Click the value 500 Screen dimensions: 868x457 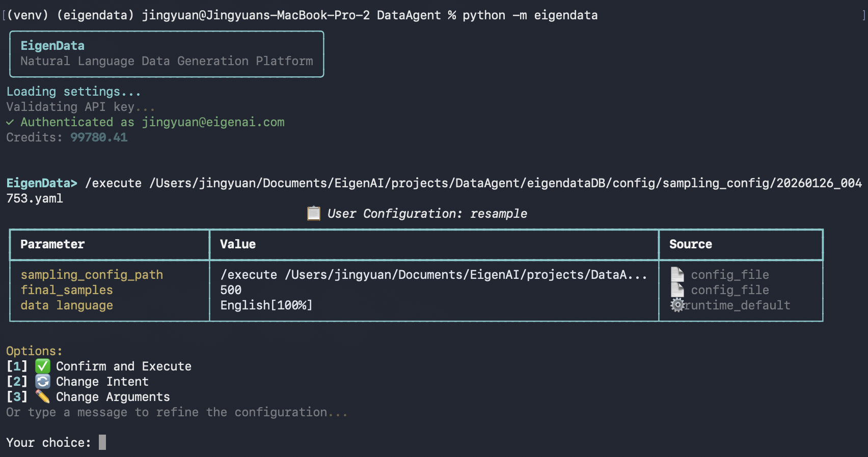click(x=231, y=290)
